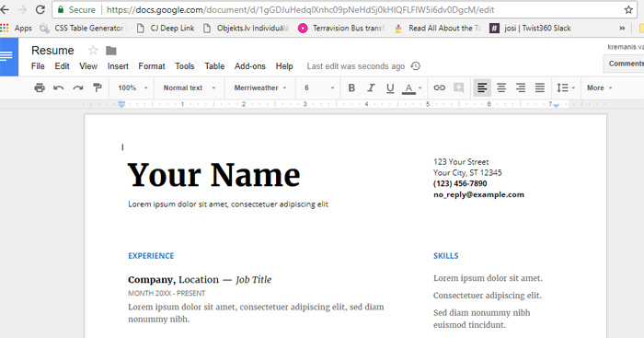Add a comment using toolbar icon

(459, 87)
